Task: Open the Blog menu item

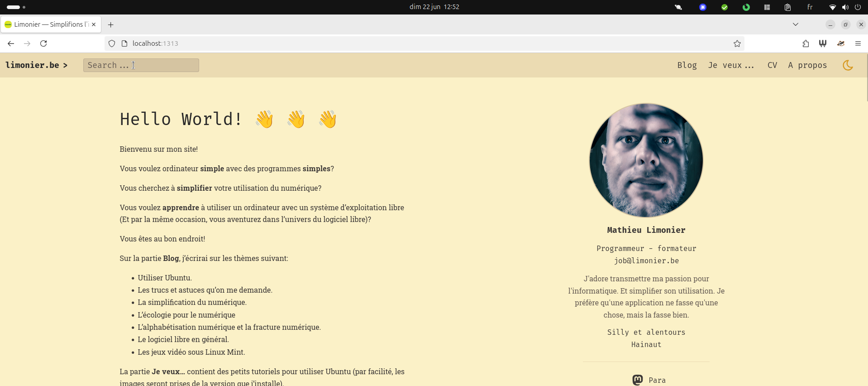Action: tap(687, 65)
